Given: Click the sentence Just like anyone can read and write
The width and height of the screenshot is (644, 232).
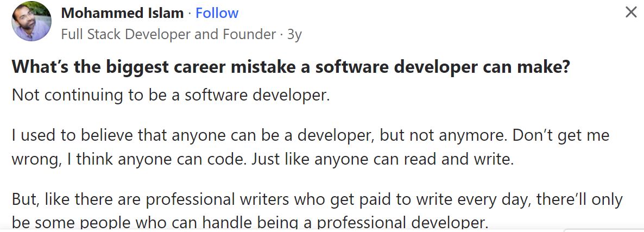Looking at the screenshot, I should (x=383, y=159).
